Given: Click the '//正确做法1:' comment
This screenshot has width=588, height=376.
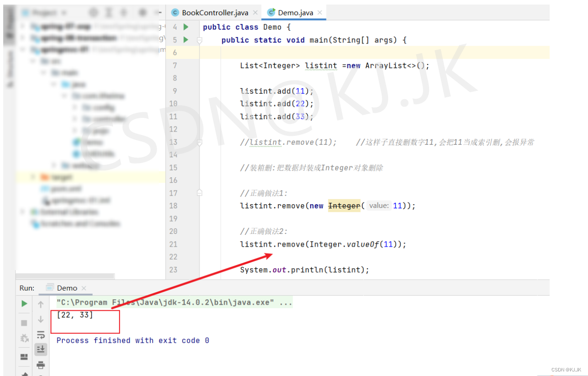Looking at the screenshot, I should click(264, 193).
